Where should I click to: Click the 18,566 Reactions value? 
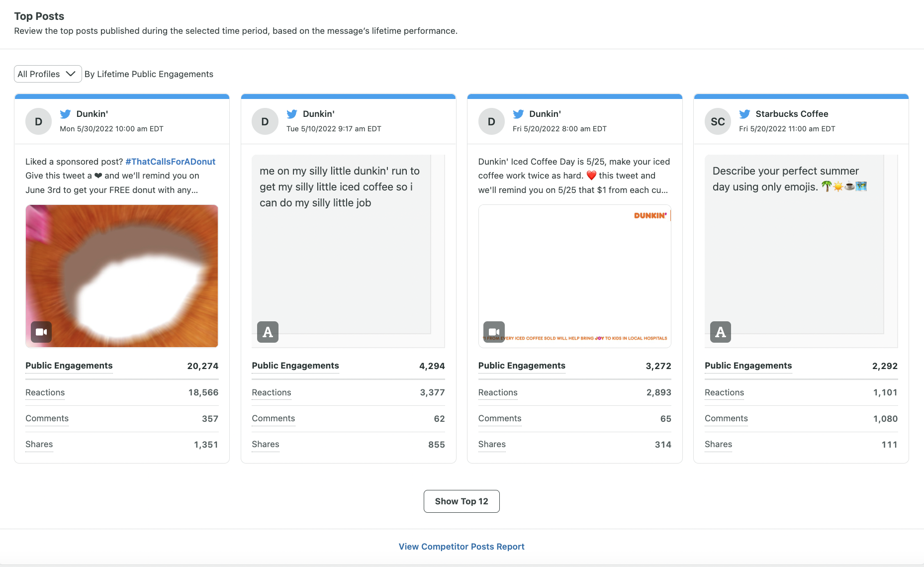[203, 392]
